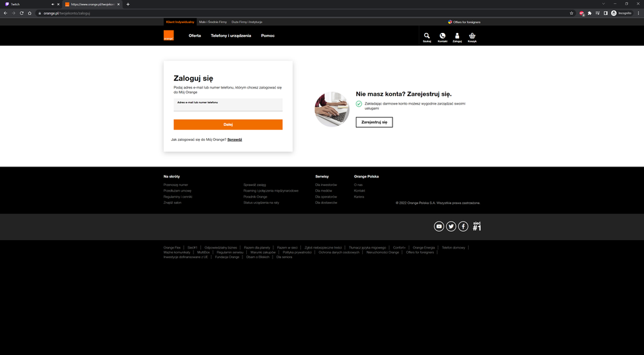Open the Oferta menu
The height and width of the screenshot is (355, 644).
click(x=195, y=35)
